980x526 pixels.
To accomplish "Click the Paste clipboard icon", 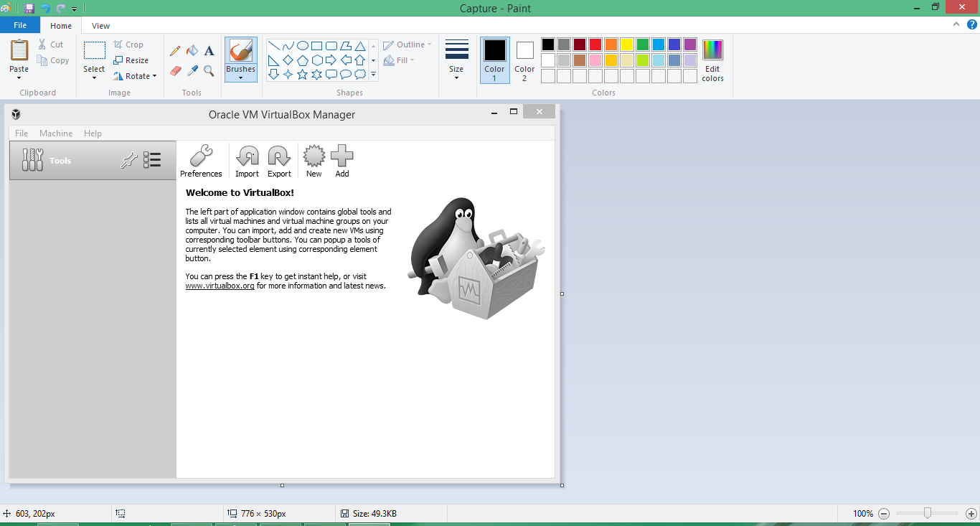I will [x=19, y=51].
